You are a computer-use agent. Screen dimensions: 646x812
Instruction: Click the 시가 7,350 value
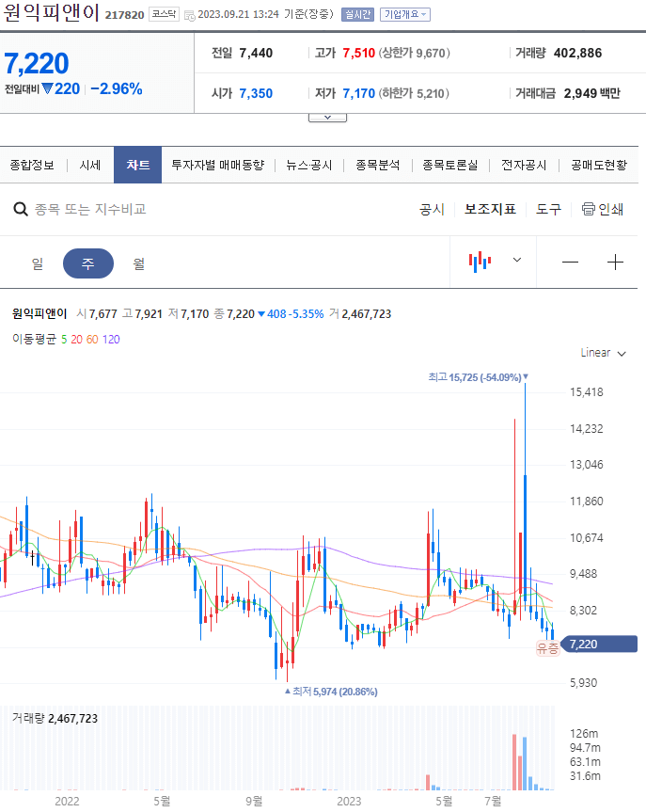(x=256, y=93)
